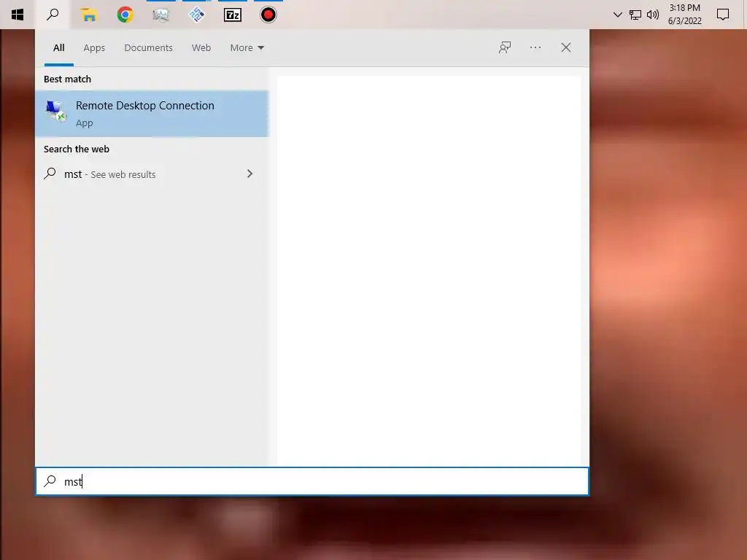Open Remote Desktop Connection best match
Viewport: 747px width, 560px height.
click(152, 114)
